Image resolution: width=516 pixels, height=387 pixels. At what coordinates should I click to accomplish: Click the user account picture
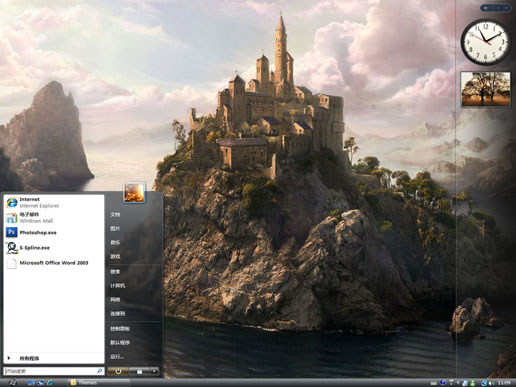pos(134,193)
